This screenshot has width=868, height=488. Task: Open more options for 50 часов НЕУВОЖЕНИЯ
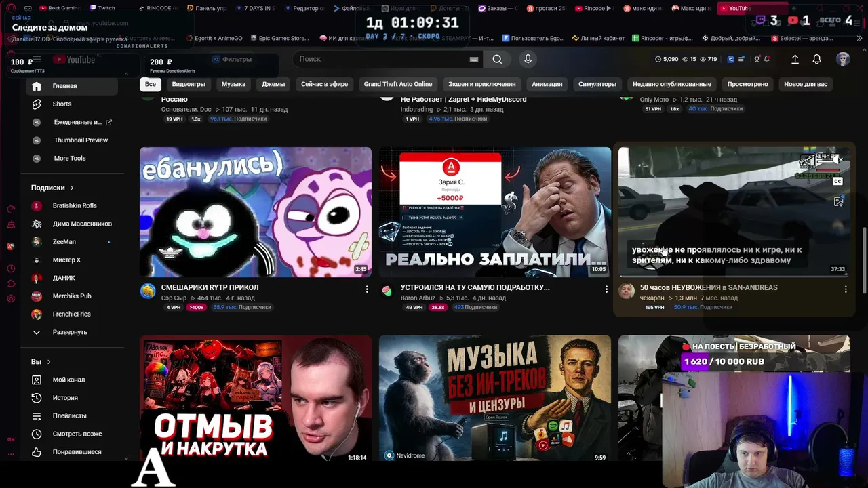click(846, 289)
